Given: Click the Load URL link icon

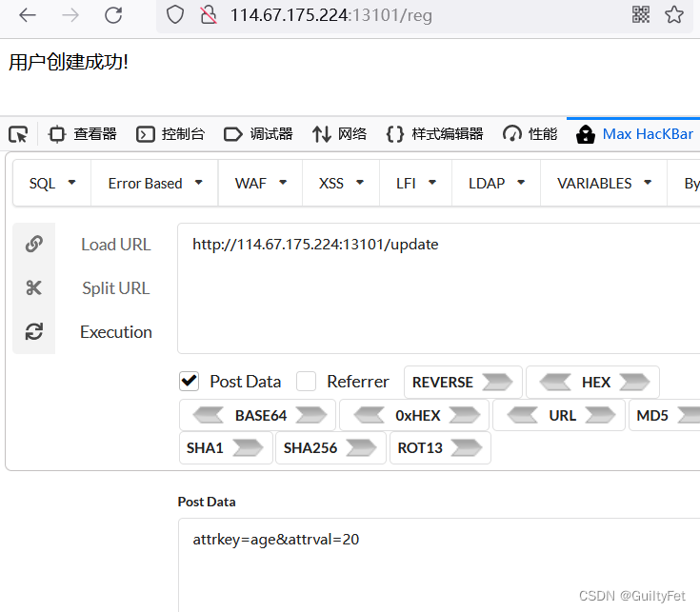Looking at the screenshot, I should click(34, 244).
